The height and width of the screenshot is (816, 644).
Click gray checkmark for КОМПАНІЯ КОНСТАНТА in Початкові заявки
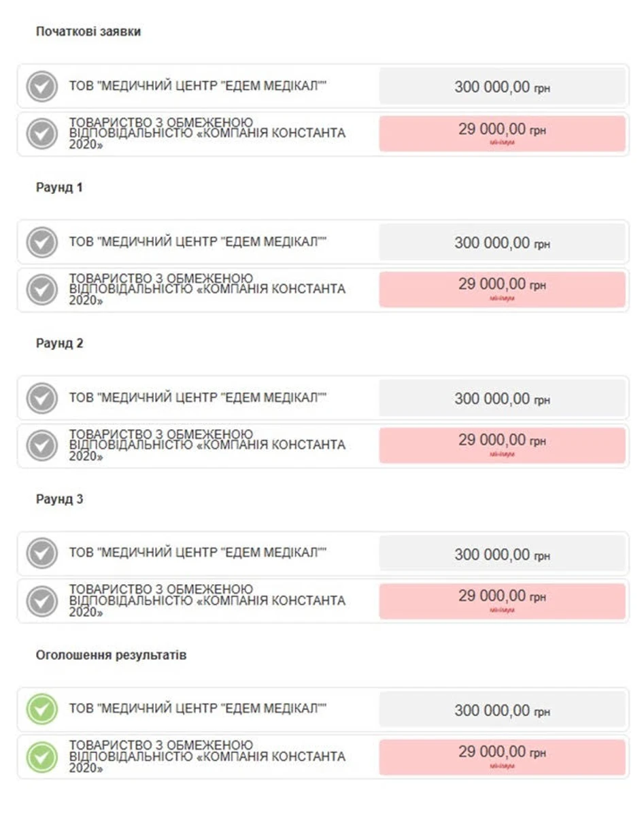(41, 135)
